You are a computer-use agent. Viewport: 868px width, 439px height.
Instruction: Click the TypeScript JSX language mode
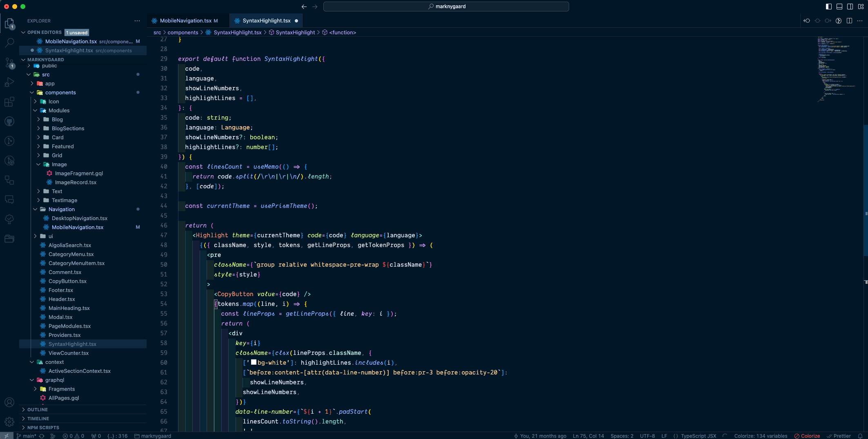pos(698,436)
